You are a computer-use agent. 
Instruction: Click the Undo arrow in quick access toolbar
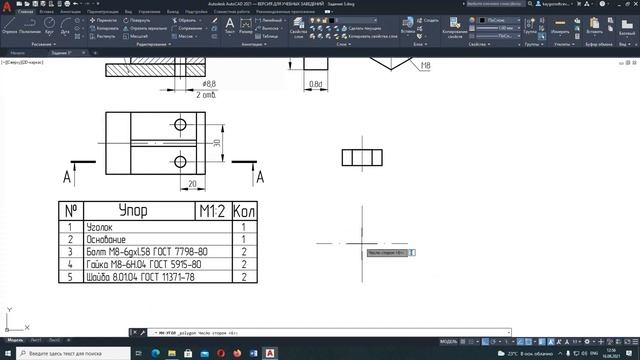pyautogui.click(x=76, y=4)
